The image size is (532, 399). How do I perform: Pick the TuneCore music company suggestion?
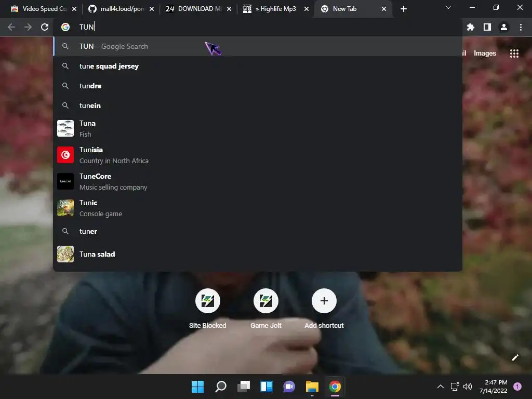point(258,181)
